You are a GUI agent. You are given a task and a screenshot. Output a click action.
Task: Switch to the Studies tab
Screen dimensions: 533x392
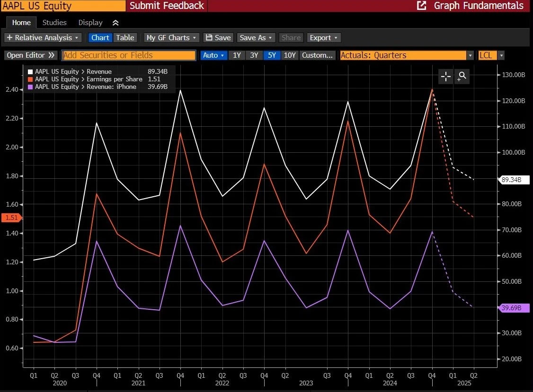pyautogui.click(x=54, y=23)
